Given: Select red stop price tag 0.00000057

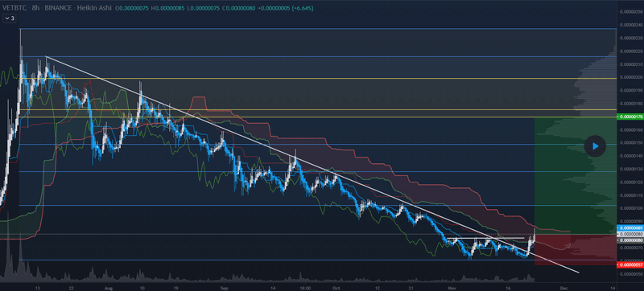Looking at the screenshot, I should [x=630, y=264].
